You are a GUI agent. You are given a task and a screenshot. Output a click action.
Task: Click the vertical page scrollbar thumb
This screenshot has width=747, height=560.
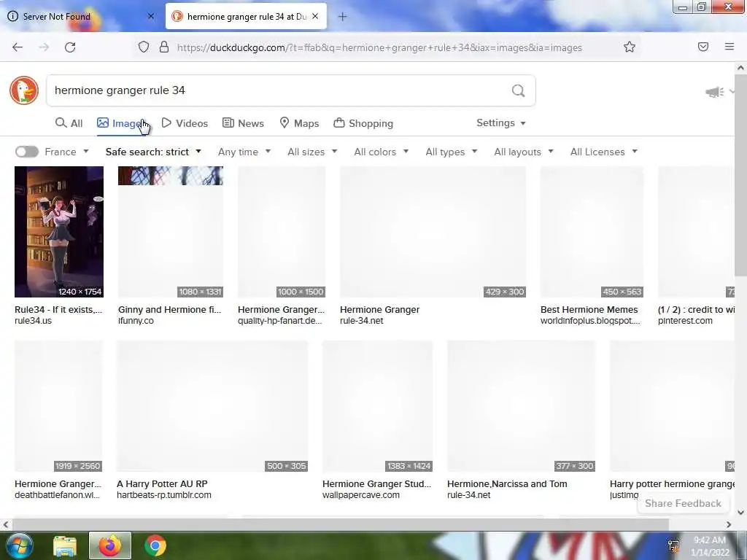740,174
